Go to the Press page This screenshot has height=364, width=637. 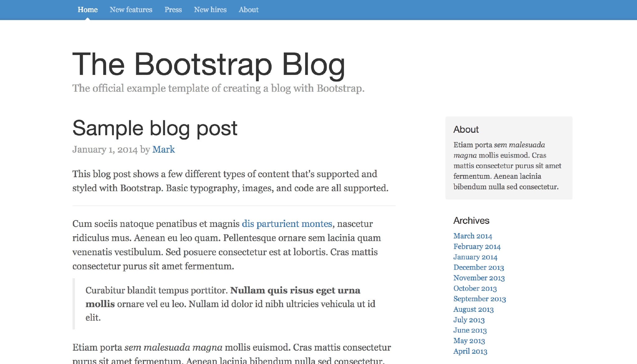pos(173,10)
